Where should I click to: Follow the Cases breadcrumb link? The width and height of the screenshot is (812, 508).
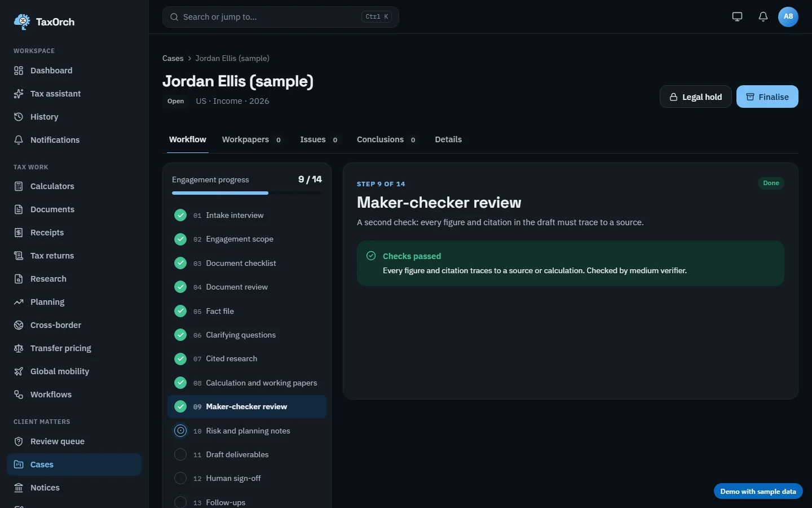(173, 58)
